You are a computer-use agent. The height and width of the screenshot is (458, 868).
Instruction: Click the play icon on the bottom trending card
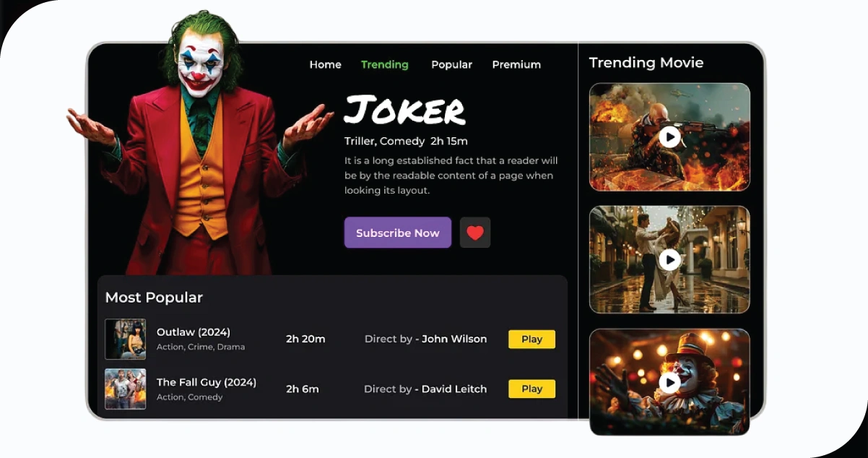tap(669, 381)
